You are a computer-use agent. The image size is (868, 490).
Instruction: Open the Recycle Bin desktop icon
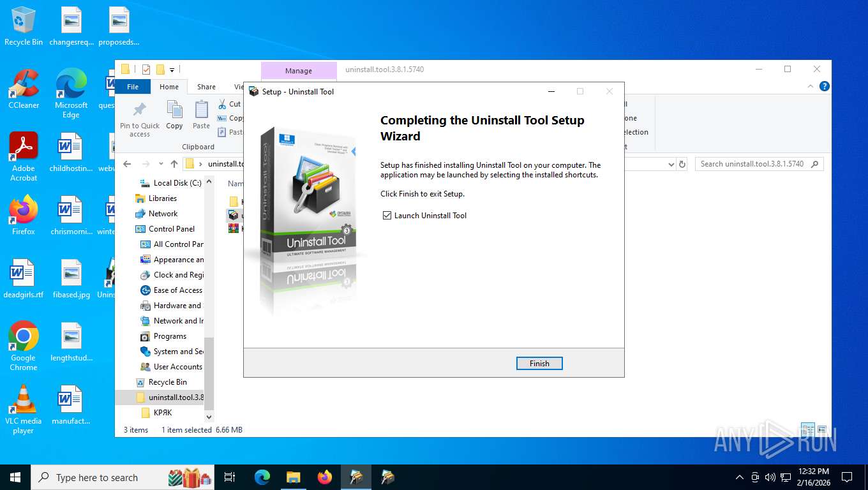coord(24,27)
